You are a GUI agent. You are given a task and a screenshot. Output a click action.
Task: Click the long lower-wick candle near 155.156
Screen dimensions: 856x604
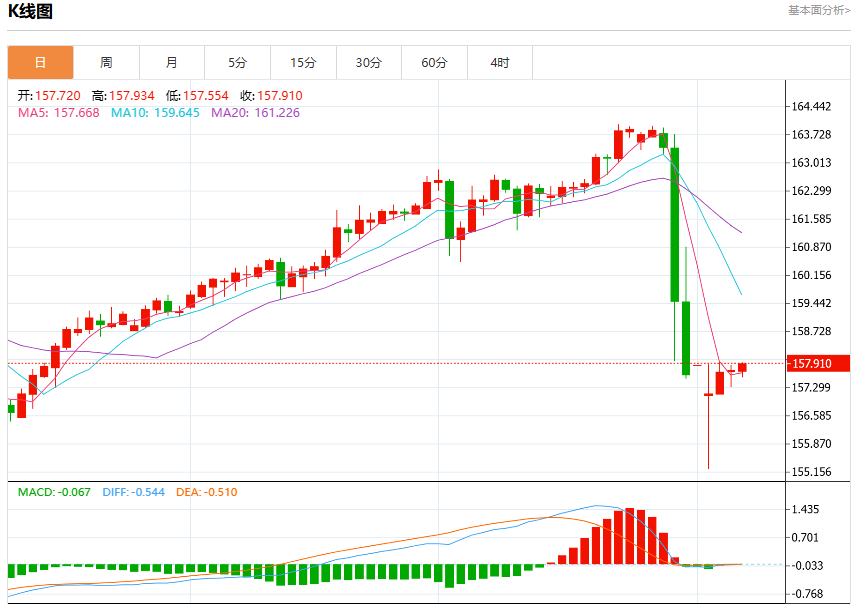[709, 415]
